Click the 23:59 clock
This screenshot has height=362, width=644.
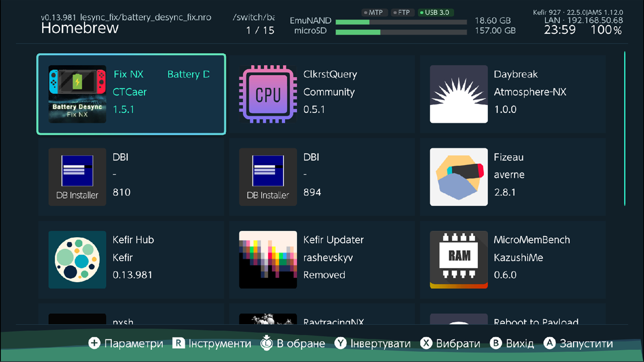click(x=560, y=30)
